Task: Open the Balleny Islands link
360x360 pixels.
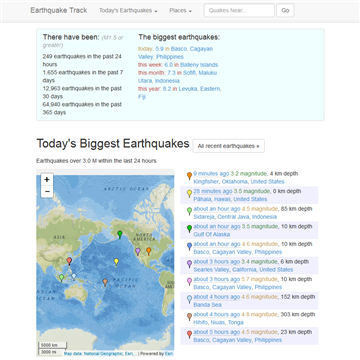Action: 199,65
